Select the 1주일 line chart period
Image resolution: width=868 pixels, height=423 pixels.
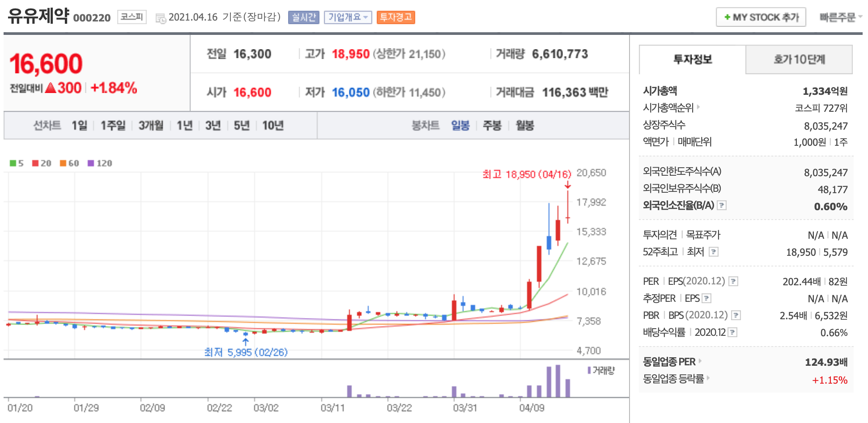113,126
